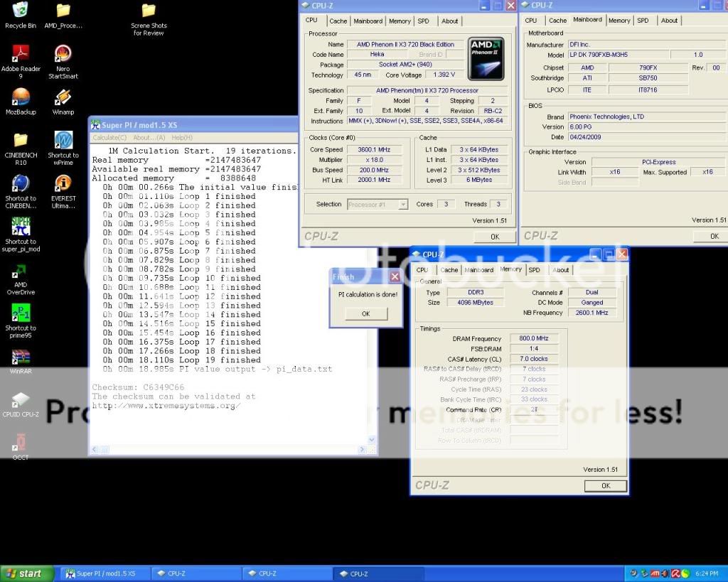The image size is (728, 582).
Task: Switch to Cache tab in first CPU-Z
Action: click(338, 21)
